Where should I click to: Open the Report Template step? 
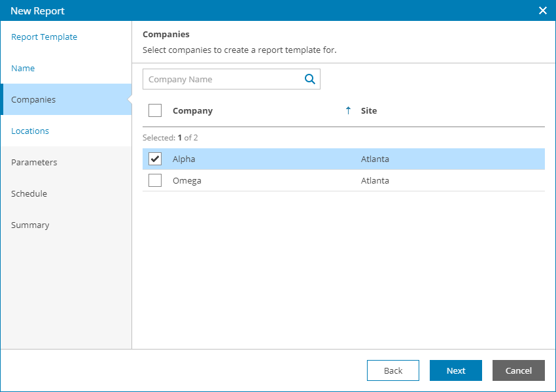tap(44, 37)
